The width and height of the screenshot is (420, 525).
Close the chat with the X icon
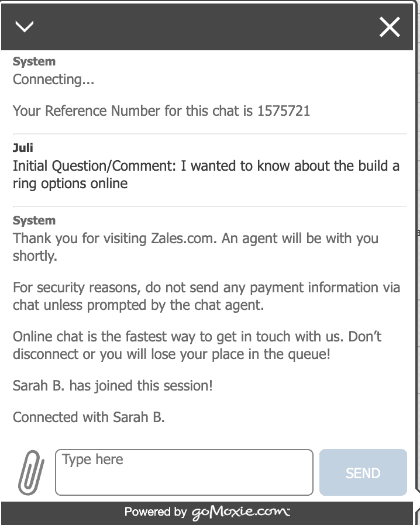390,27
